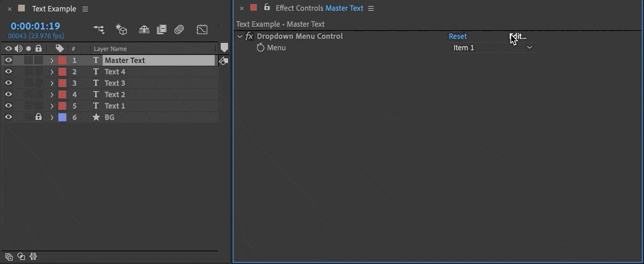Click the Master Text layer marker icon
This screenshot has width=644, height=264.
[224, 61]
